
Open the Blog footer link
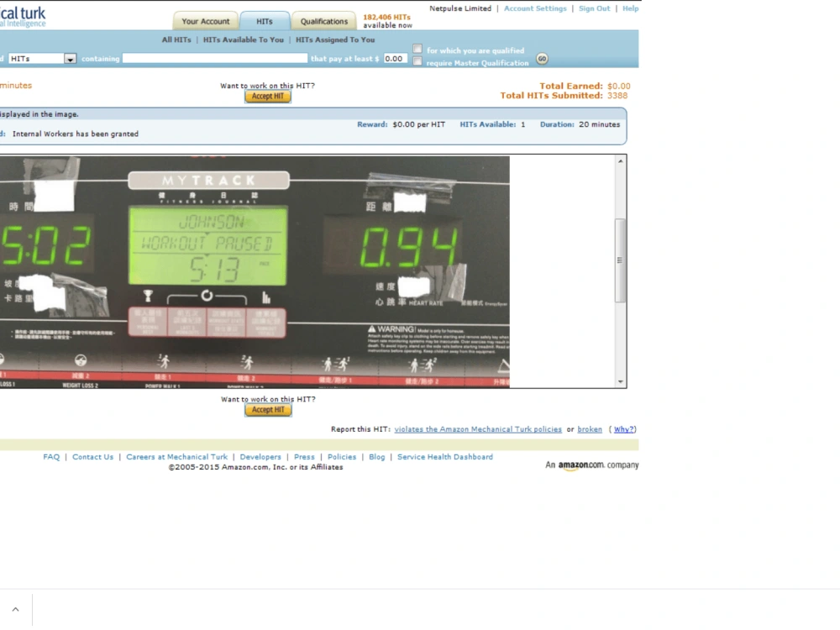(x=376, y=457)
